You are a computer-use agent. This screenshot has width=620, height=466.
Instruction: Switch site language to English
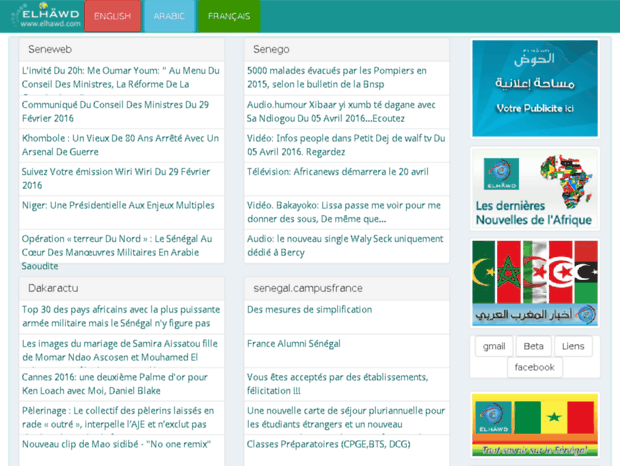click(112, 16)
